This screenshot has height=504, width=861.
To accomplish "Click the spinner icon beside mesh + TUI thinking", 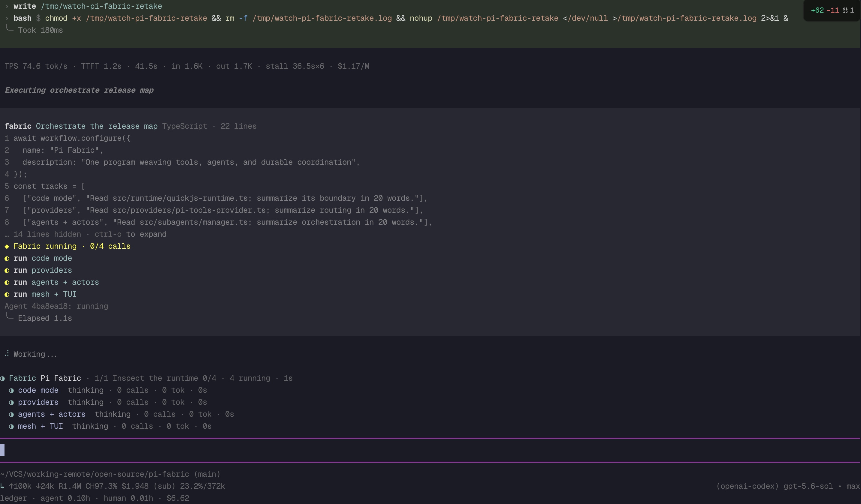I will point(11,426).
